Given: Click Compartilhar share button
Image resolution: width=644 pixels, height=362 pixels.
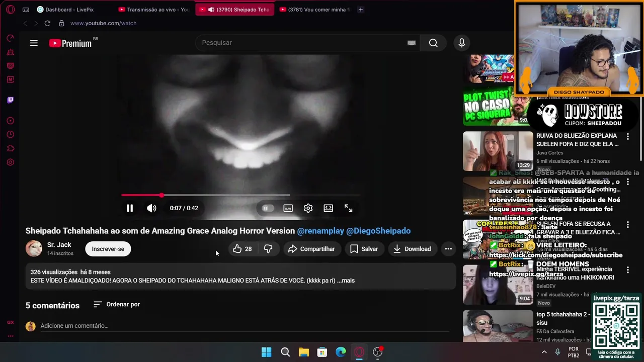Looking at the screenshot, I should (x=311, y=249).
